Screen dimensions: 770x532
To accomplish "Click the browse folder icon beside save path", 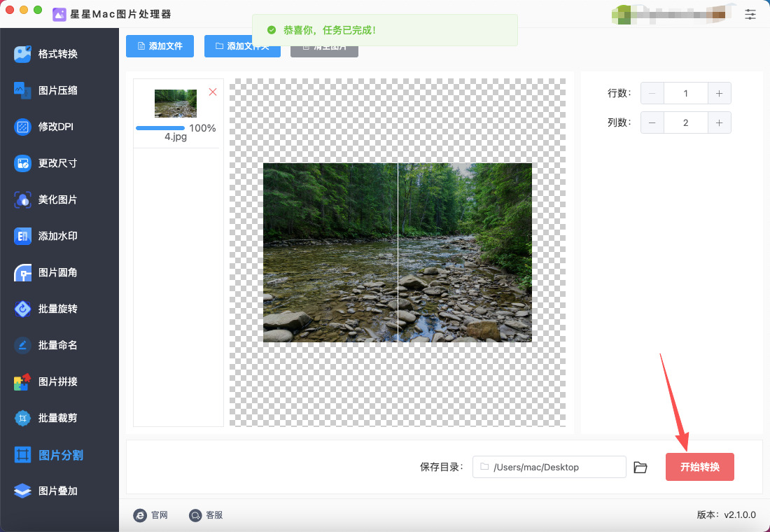I will [x=640, y=467].
